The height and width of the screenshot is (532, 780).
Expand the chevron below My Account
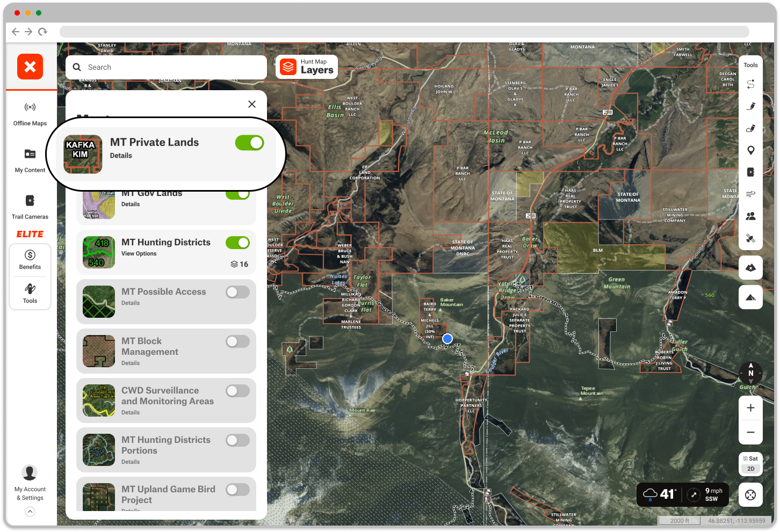point(30,512)
